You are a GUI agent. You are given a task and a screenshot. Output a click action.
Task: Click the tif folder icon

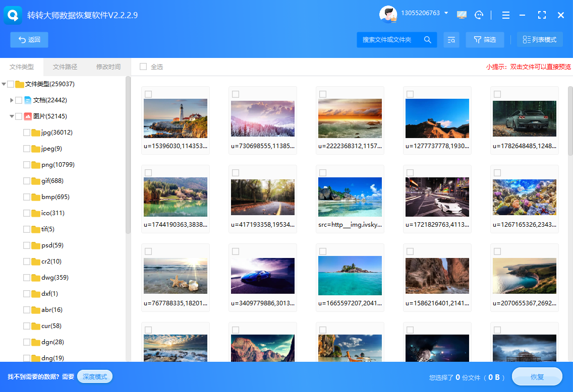36,229
